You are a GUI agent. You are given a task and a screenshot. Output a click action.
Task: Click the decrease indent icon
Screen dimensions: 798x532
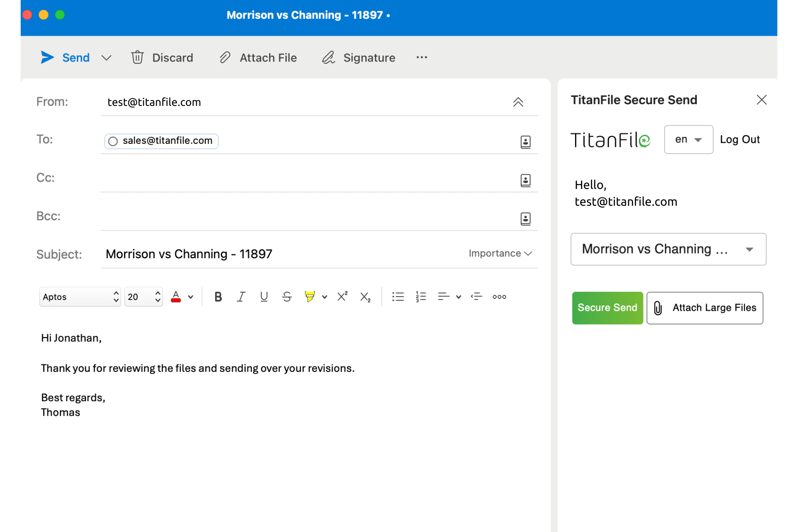click(476, 297)
